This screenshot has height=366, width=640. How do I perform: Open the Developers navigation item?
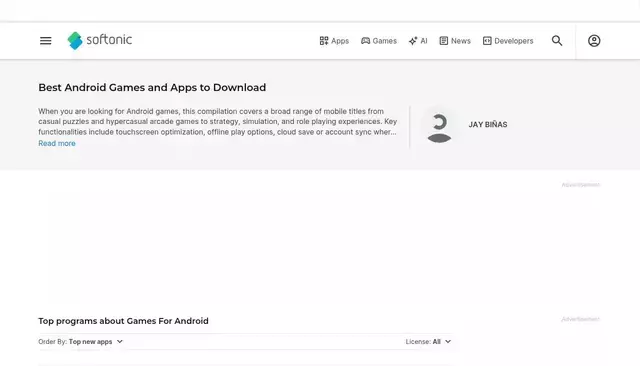(508, 41)
